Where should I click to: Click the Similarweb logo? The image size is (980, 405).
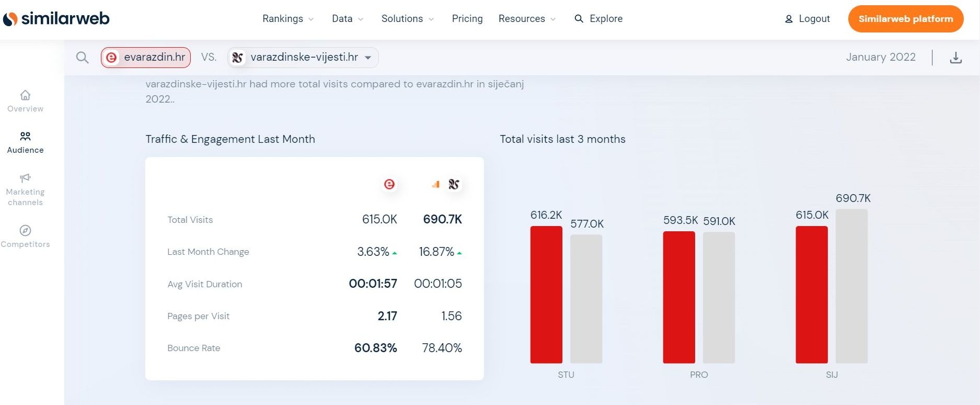point(56,19)
